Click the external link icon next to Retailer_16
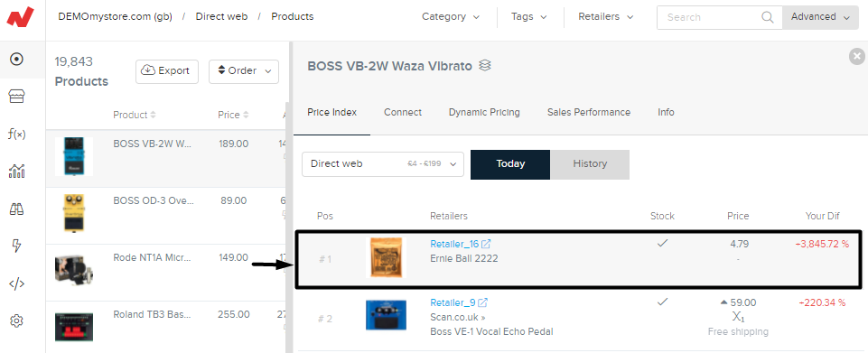The width and height of the screenshot is (868, 353). tap(486, 244)
